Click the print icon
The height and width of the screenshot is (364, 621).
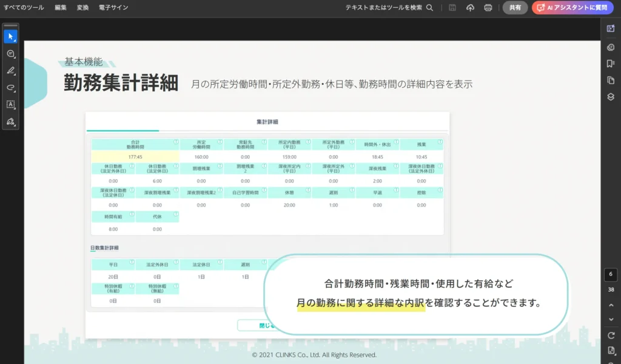point(488,8)
